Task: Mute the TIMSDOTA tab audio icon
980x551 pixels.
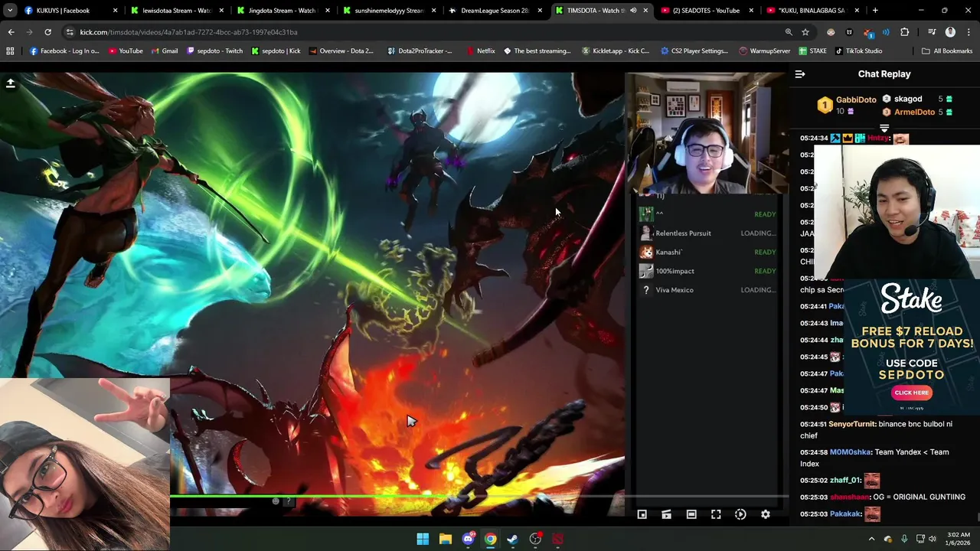Action: (633, 11)
